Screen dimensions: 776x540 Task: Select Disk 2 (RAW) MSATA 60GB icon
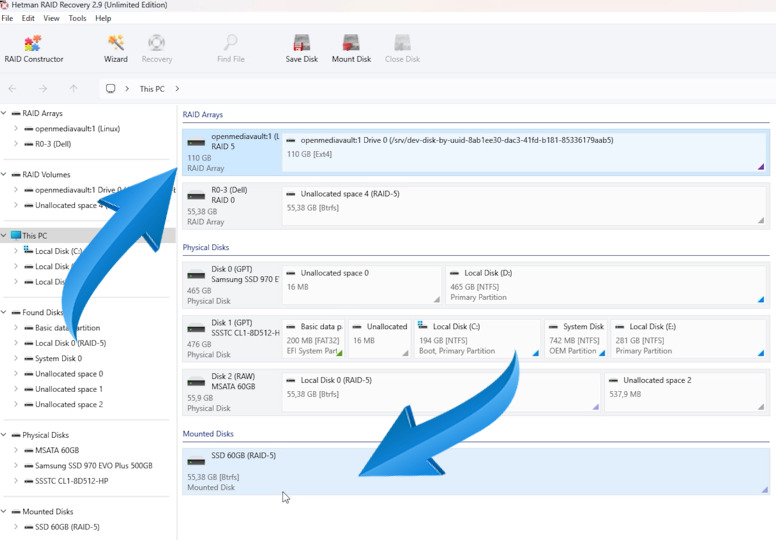pyautogui.click(x=196, y=382)
